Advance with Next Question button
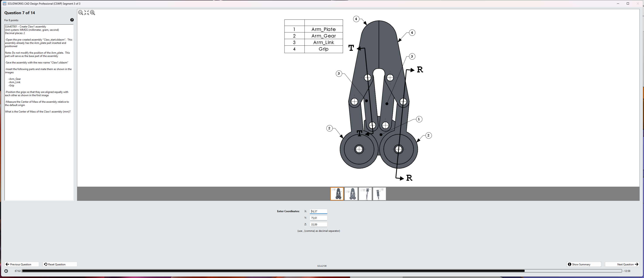Screen dimensions: 644x278 click(622, 264)
